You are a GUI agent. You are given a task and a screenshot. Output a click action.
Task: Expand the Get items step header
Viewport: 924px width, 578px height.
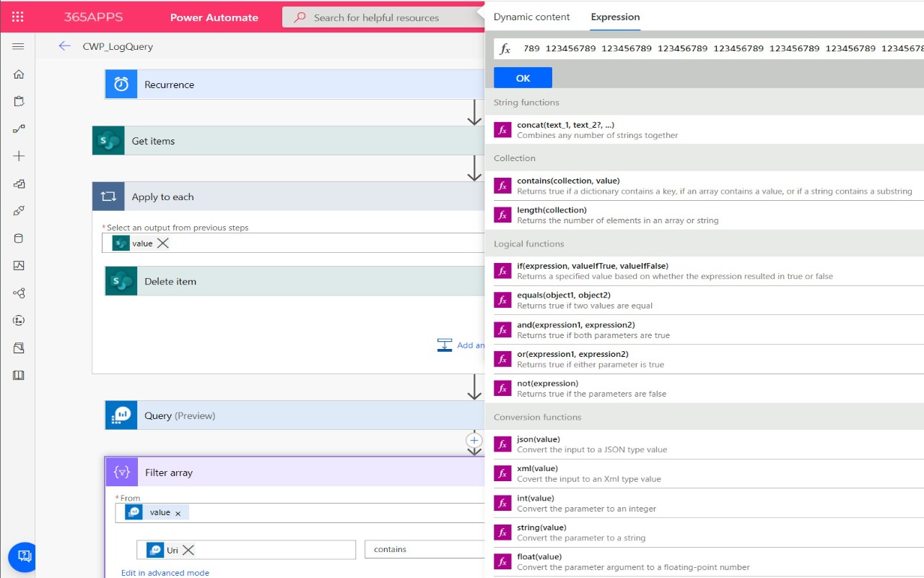289,141
